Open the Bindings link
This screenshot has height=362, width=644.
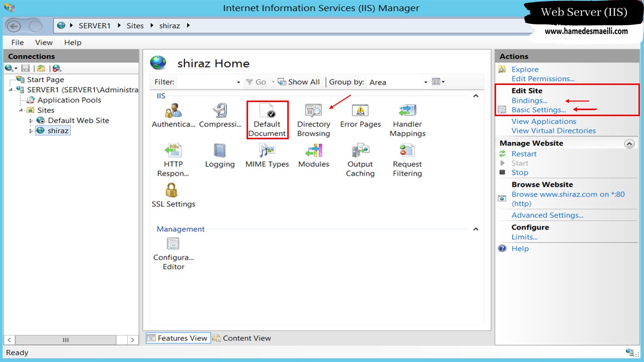[x=529, y=101]
